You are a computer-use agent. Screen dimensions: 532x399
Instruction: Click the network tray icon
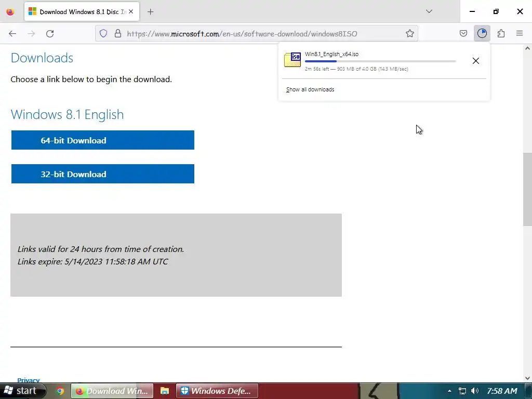(x=462, y=391)
